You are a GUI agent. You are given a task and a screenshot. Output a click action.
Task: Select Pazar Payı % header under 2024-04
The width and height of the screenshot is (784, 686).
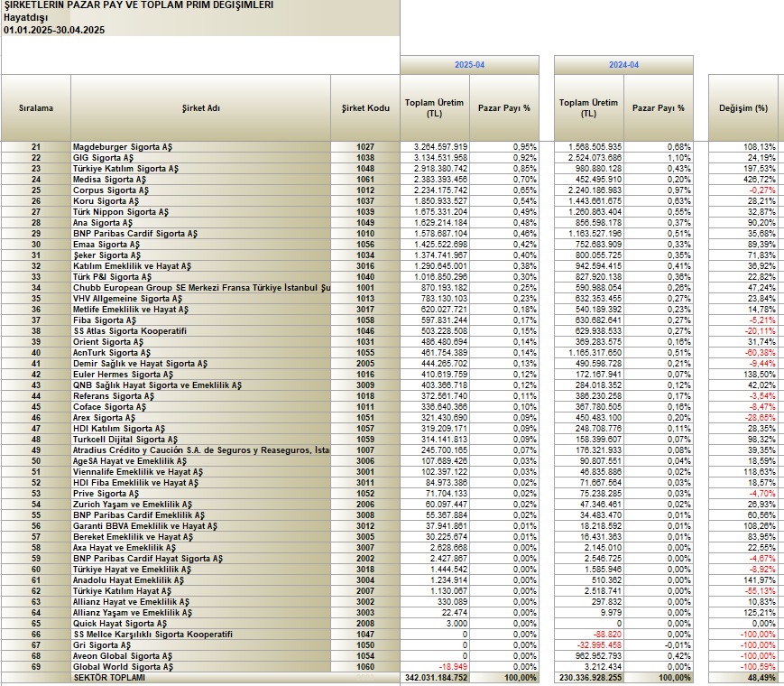(x=659, y=108)
